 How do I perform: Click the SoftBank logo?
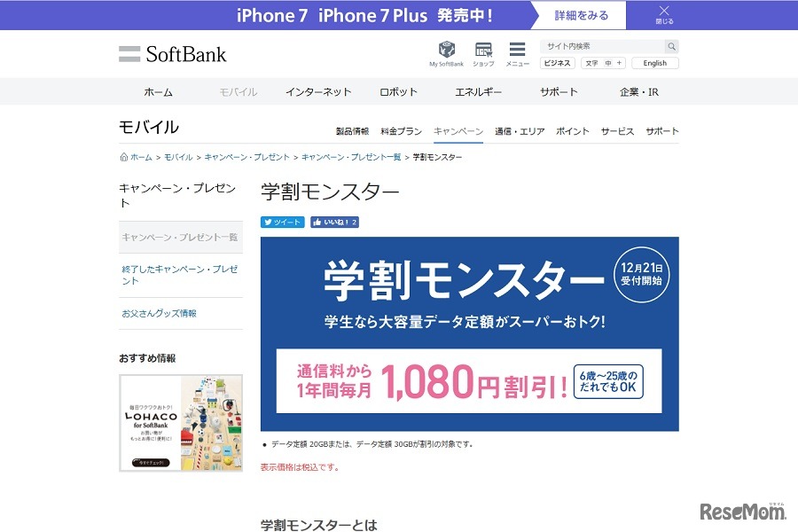pos(173,54)
